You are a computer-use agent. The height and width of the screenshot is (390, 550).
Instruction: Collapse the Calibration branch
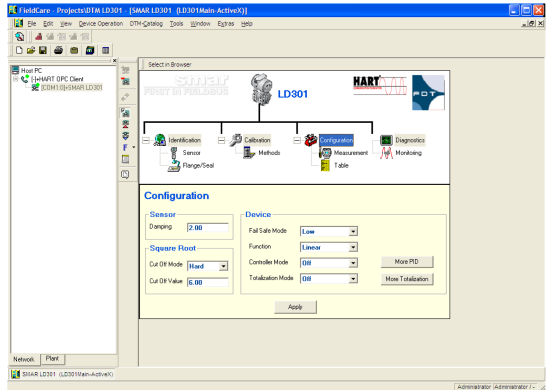pos(221,140)
